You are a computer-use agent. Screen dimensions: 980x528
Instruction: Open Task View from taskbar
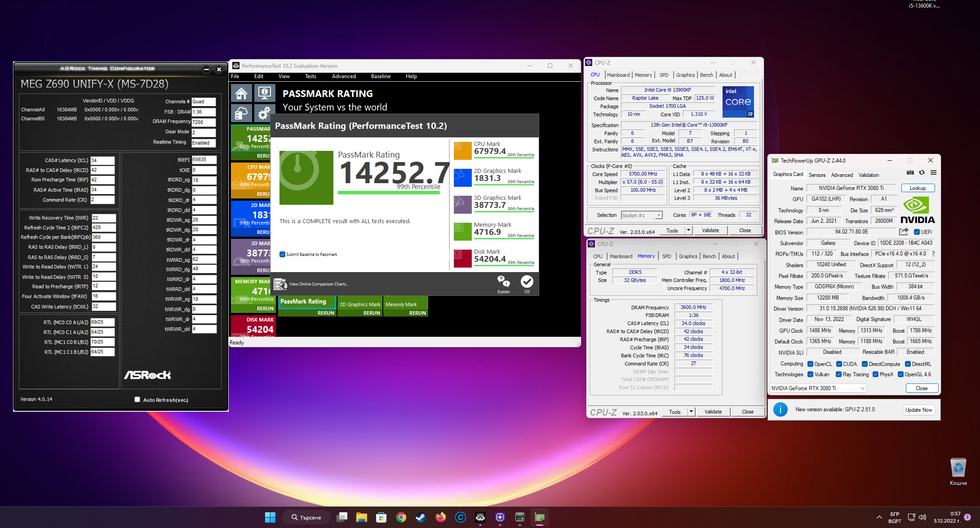(x=342, y=517)
